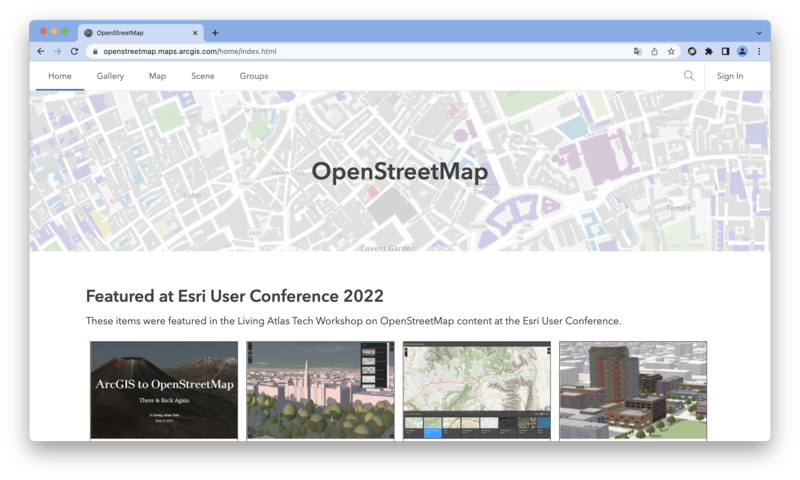The image size is (800, 480).
Task: Go to the Home nav item
Action: (x=60, y=76)
